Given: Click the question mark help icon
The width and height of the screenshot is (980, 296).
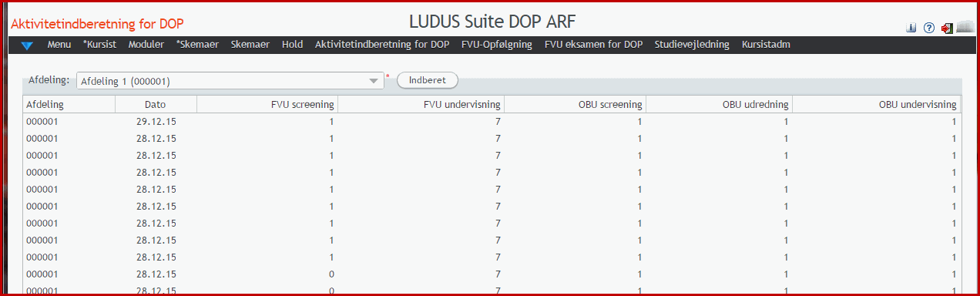Looking at the screenshot, I should click(x=928, y=28).
